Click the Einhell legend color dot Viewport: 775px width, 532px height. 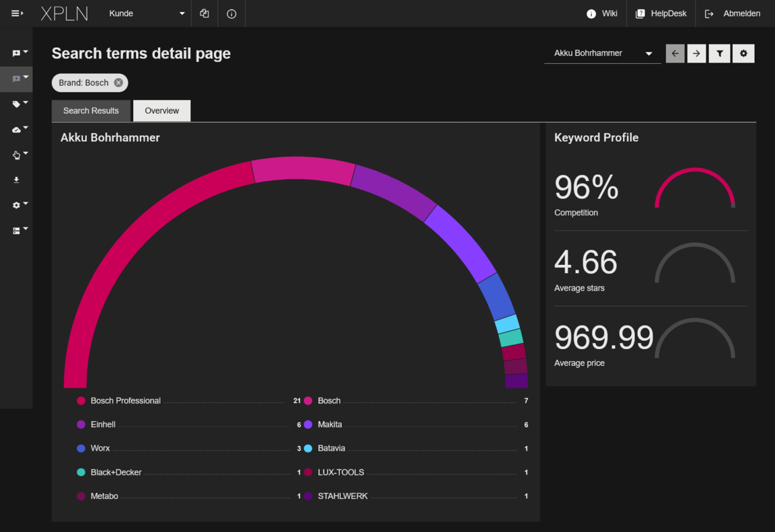point(81,424)
